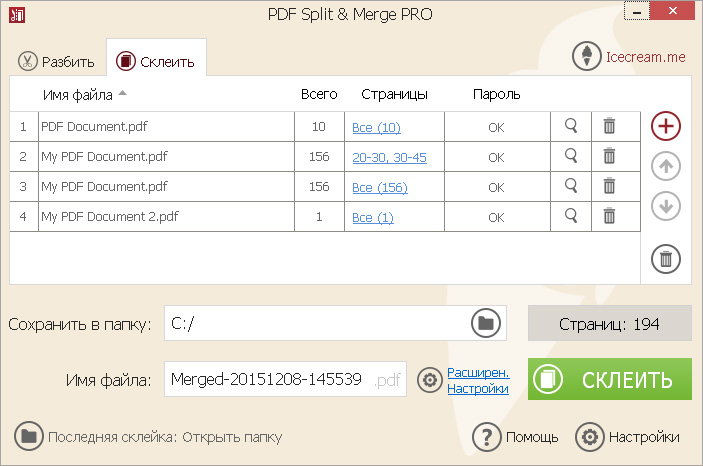Screen dimensions: 703x466
Task: Click the app logo in title bar
Action: point(17,15)
